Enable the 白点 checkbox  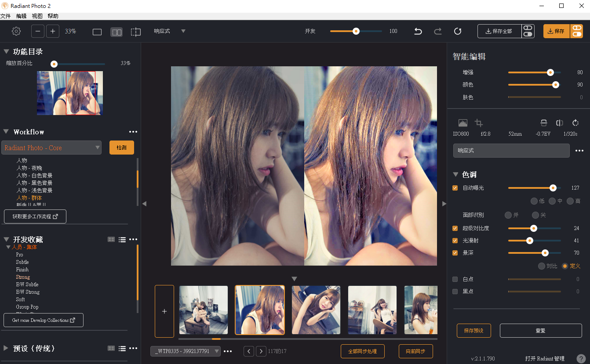(455, 279)
